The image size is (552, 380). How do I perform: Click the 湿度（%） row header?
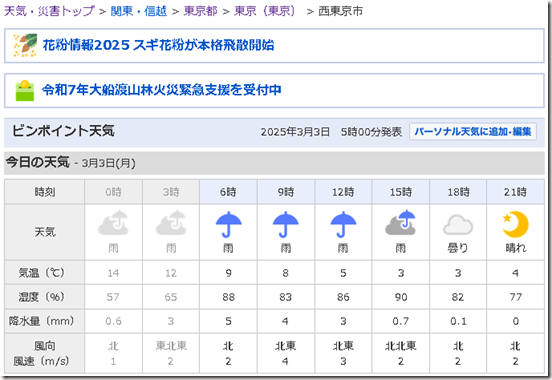click(x=45, y=297)
